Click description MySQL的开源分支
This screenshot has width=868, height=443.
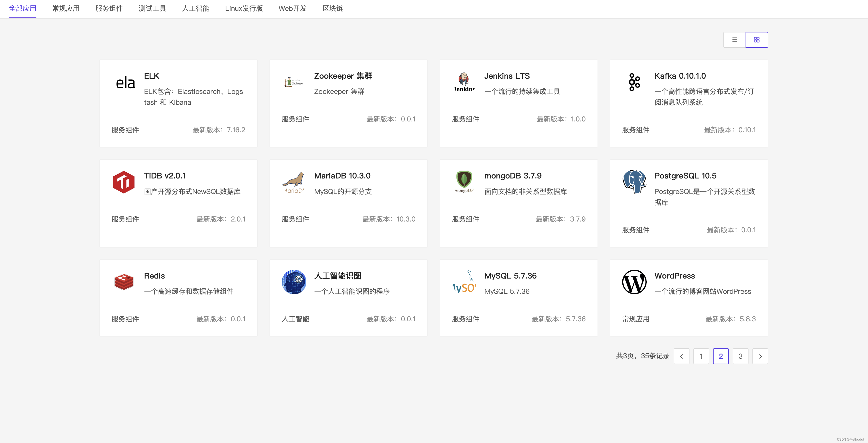(343, 191)
